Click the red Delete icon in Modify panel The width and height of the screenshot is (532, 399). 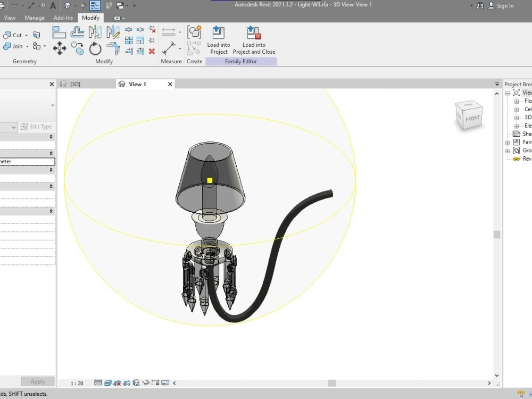151,51
